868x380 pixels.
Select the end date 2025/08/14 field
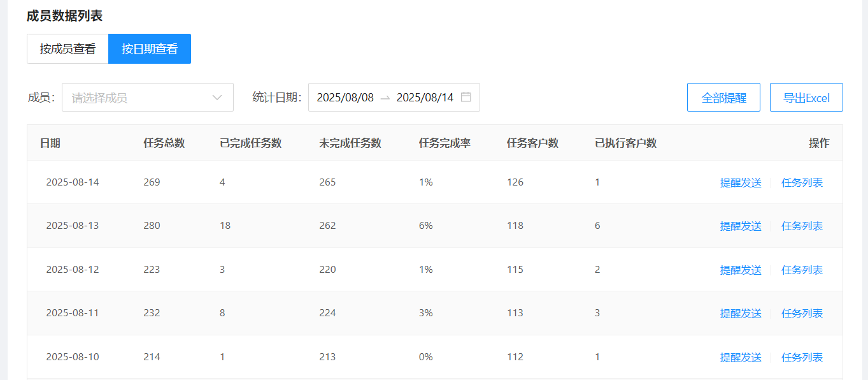(x=425, y=98)
